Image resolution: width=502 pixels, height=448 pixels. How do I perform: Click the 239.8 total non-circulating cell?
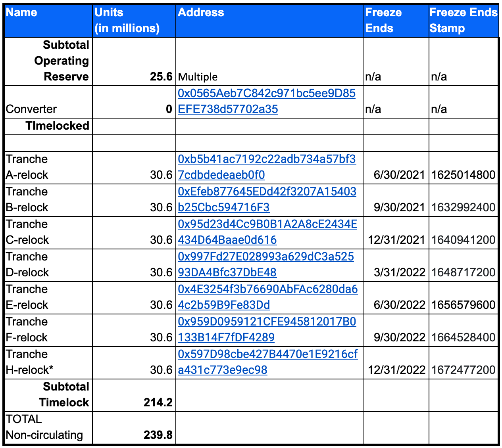[134, 428]
